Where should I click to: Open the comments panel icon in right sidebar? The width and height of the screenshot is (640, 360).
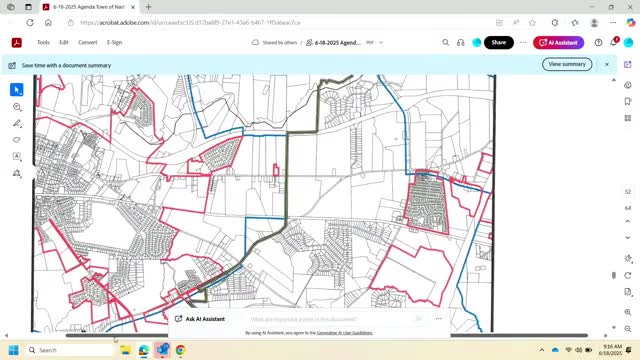point(628,85)
